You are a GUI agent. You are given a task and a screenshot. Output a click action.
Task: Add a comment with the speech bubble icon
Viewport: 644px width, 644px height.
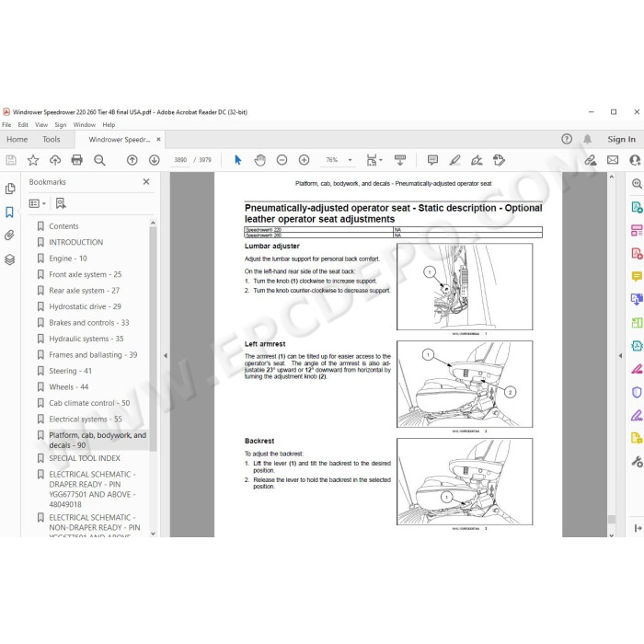pyautogui.click(x=432, y=160)
